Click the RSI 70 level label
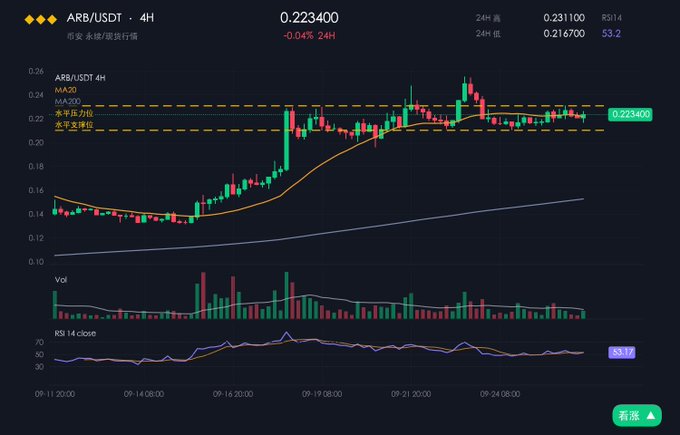Viewport: 680px width, 435px height. 39,342
